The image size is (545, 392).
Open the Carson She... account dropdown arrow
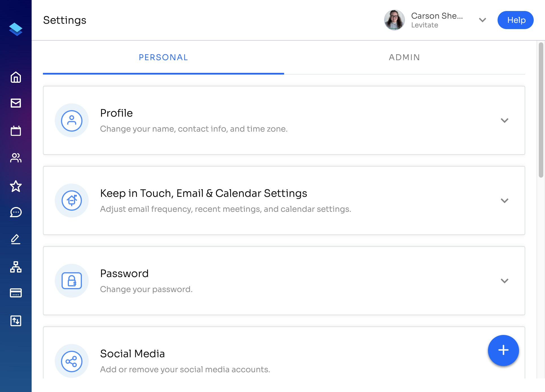pos(483,20)
